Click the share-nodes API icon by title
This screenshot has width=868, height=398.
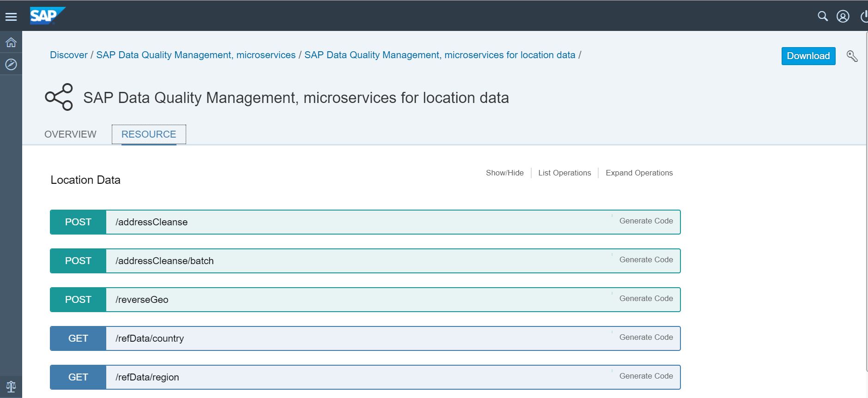[x=59, y=97]
